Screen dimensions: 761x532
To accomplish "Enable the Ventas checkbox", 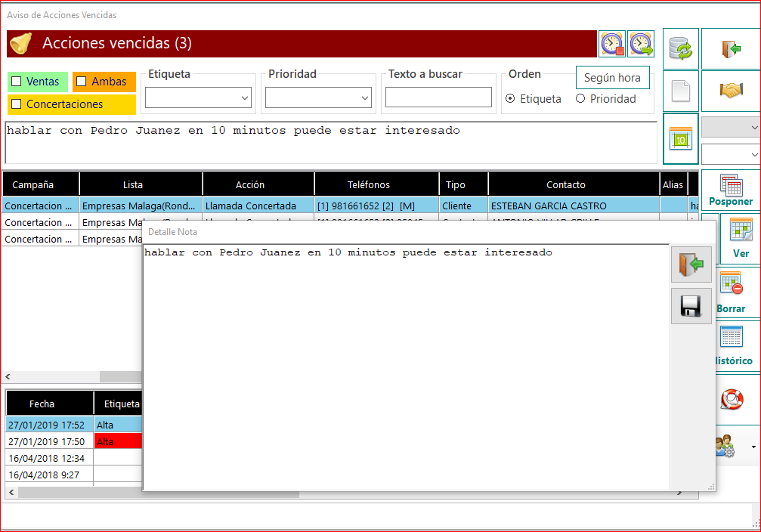I will click(x=17, y=82).
